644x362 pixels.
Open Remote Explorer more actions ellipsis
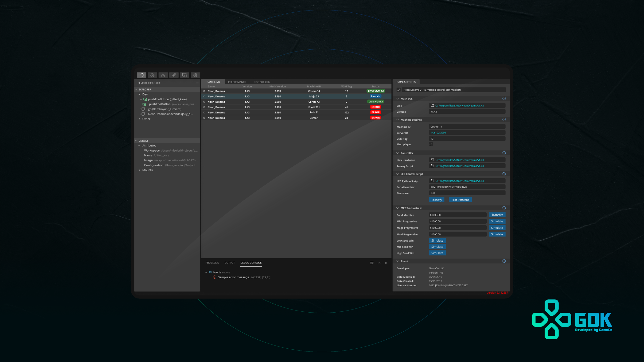click(x=197, y=83)
